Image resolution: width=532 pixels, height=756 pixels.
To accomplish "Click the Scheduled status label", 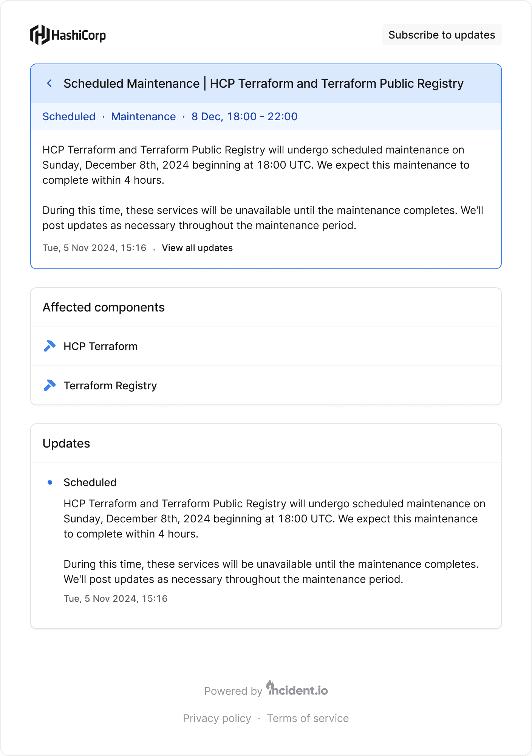I will click(x=69, y=116).
